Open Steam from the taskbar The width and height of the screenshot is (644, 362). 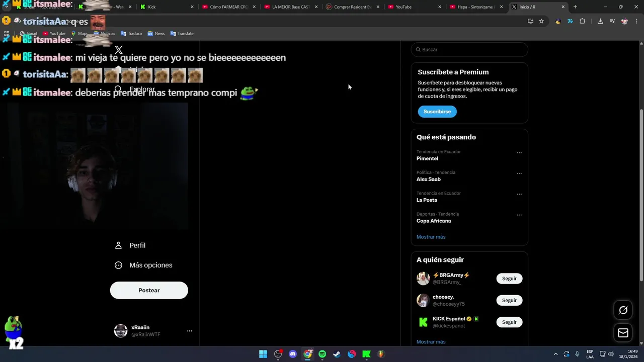pos(337,354)
